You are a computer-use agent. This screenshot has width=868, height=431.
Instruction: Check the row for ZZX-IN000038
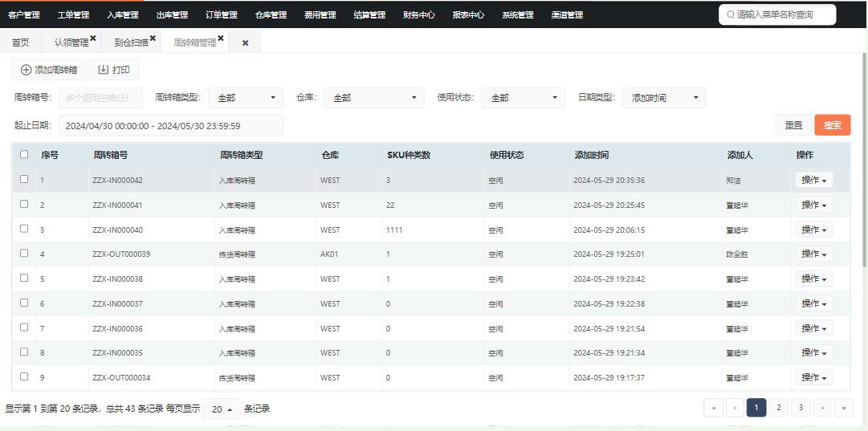click(x=24, y=278)
